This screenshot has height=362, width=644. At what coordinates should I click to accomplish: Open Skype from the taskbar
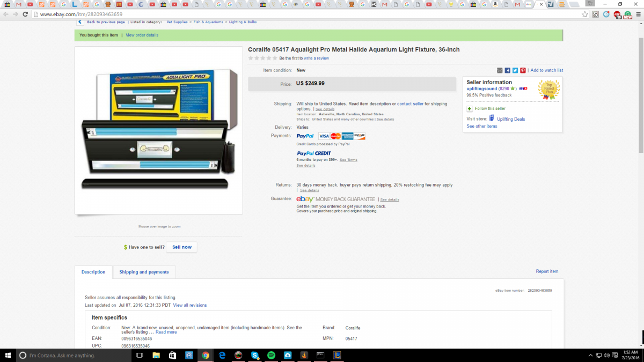tap(255, 355)
